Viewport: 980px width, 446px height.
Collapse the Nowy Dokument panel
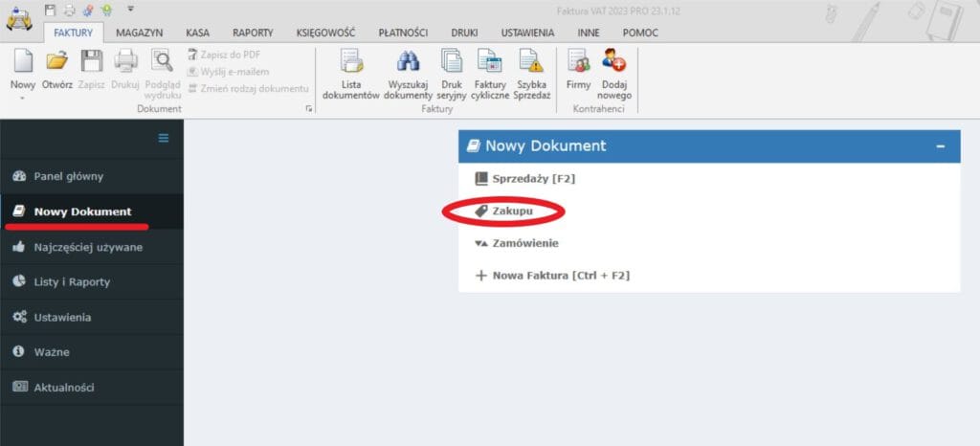tap(940, 146)
